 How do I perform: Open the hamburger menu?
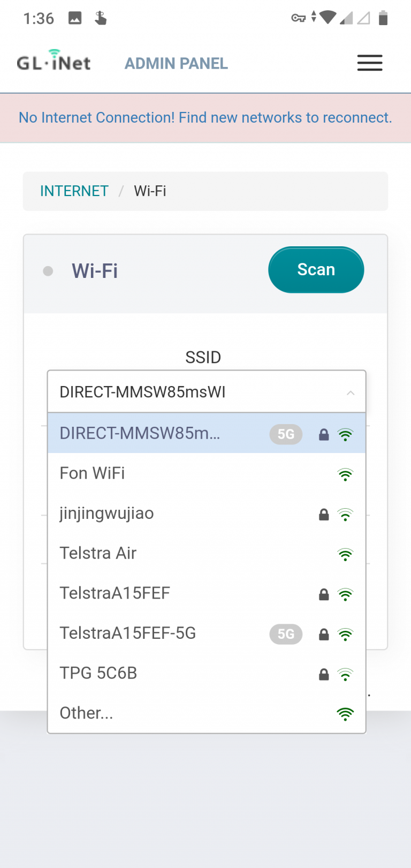[x=370, y=63]
